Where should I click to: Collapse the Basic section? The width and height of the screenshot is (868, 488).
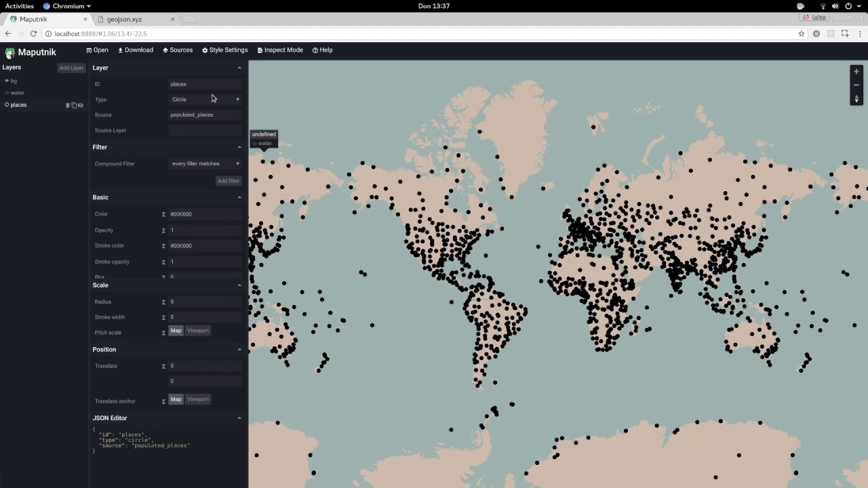(x=239, y=197)
